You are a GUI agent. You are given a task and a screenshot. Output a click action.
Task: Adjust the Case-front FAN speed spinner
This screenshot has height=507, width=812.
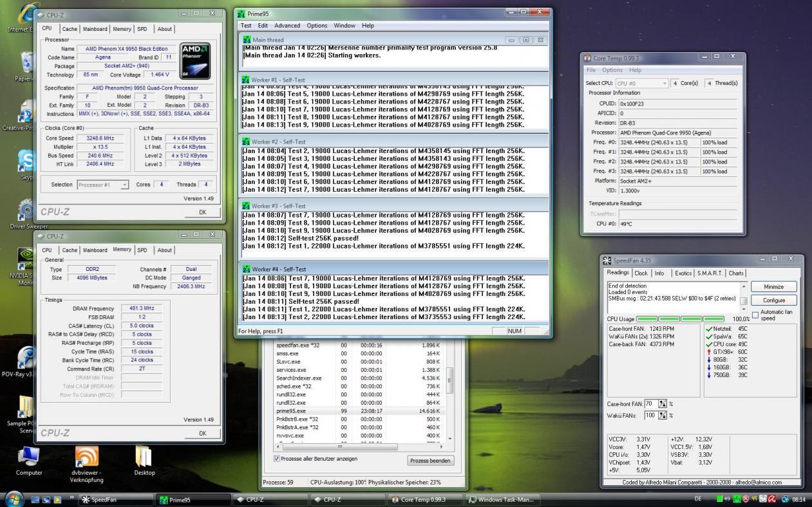tap(663, 404)
